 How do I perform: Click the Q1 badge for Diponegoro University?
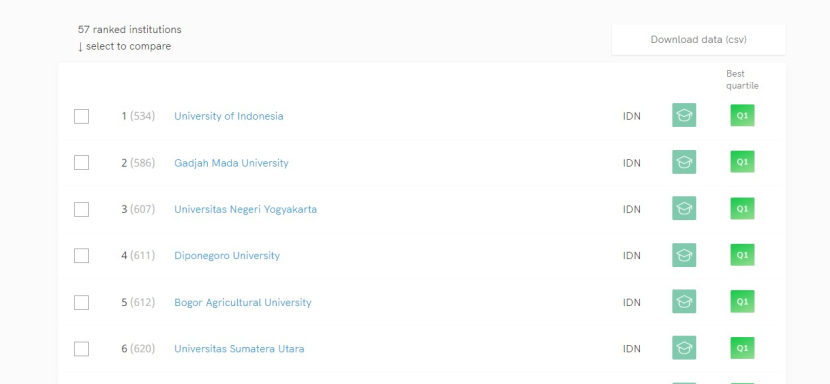pos(742,255)
